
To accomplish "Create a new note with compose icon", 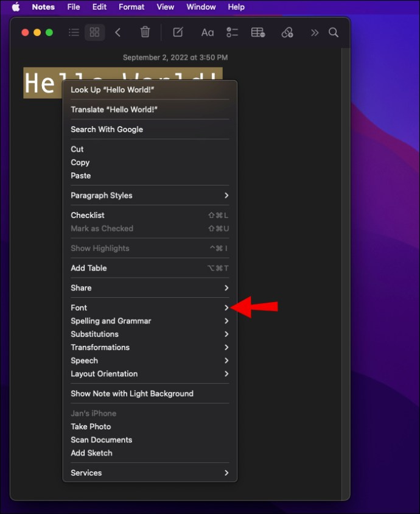I will 178,32.
